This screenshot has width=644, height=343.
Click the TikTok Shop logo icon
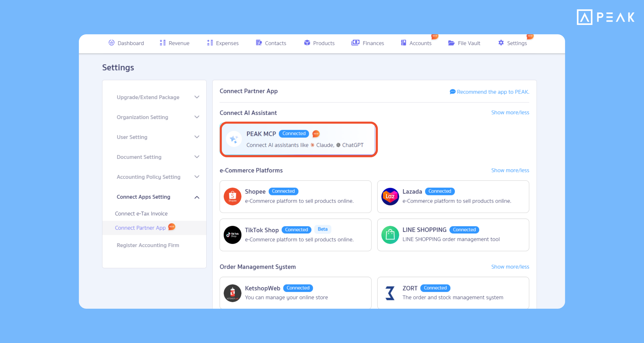coord(232,235)
